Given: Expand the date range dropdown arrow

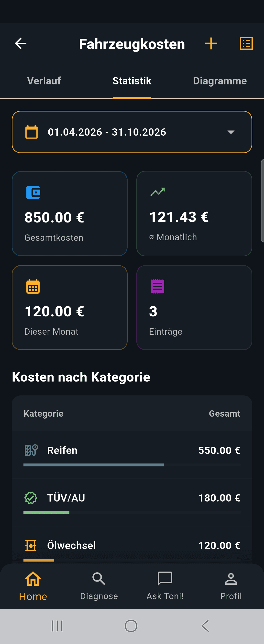Looking at the screenshot, I should 231,132.
